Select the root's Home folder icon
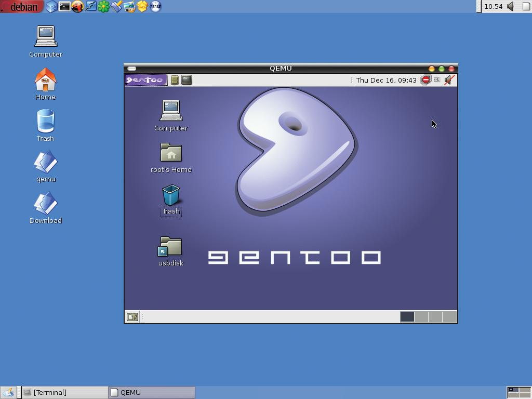The image size is (532, 399). pos(171,158)
